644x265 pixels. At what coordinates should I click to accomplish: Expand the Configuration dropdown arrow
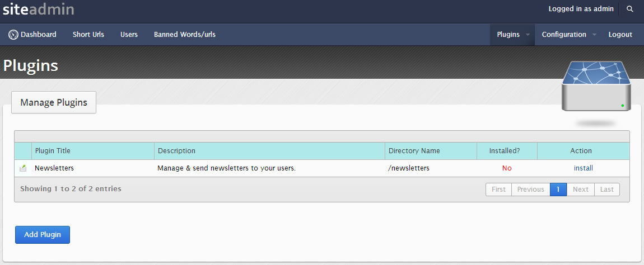(x=594, y=35)
